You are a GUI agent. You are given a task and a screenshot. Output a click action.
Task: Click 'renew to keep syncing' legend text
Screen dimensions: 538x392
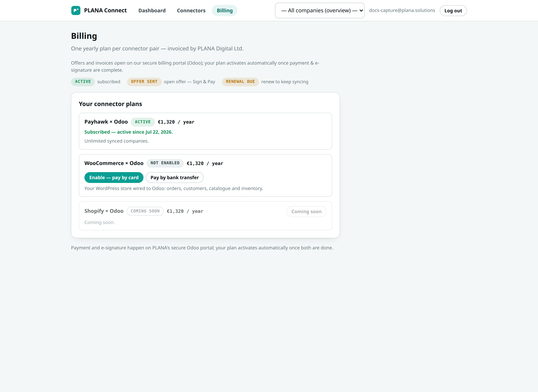pos(285,82)
